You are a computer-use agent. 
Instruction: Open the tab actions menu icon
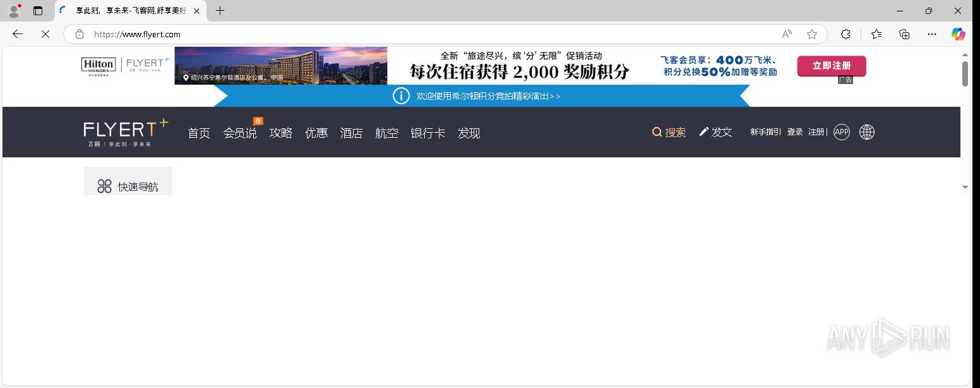[38, 11]
